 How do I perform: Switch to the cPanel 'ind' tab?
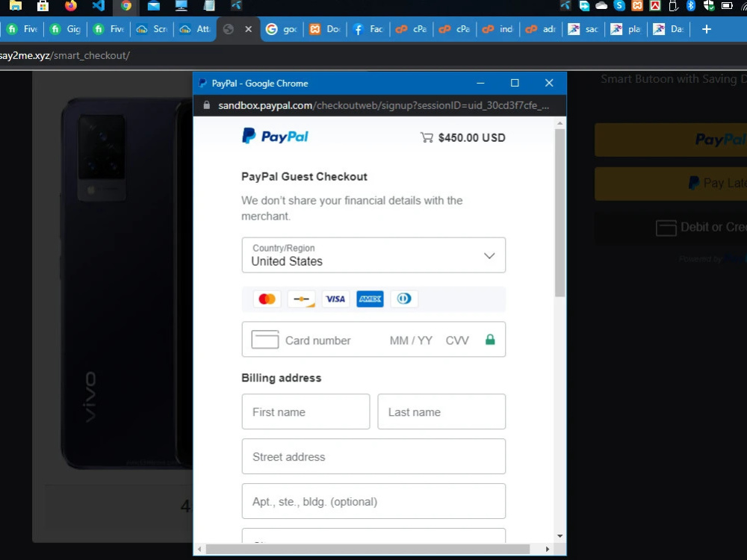click(x=498, y=29)
